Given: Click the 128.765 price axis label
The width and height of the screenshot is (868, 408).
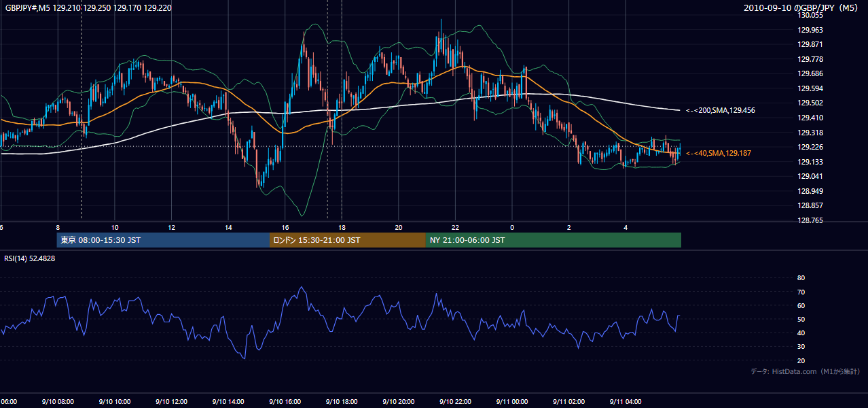Looking at the screenshot, I should coord(811,220).
